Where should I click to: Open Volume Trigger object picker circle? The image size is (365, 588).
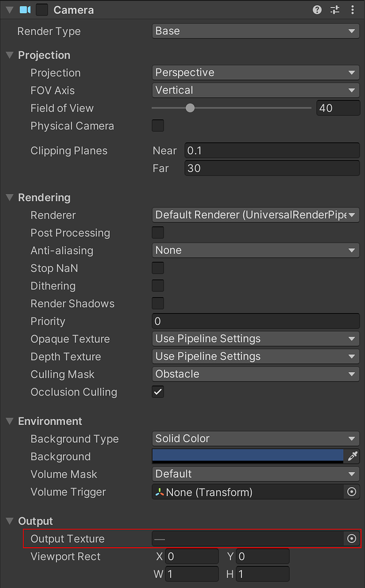coord(352,492)
